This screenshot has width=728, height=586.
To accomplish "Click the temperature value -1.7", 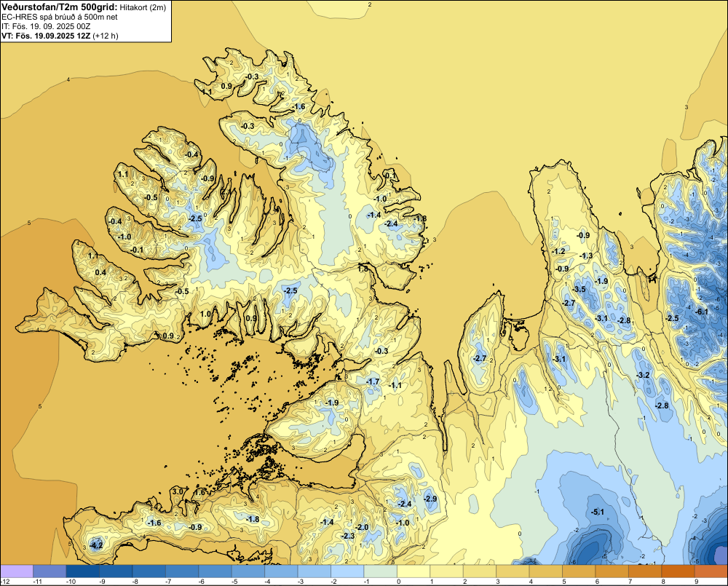I will pyautogui.click(x=373, y=381).
